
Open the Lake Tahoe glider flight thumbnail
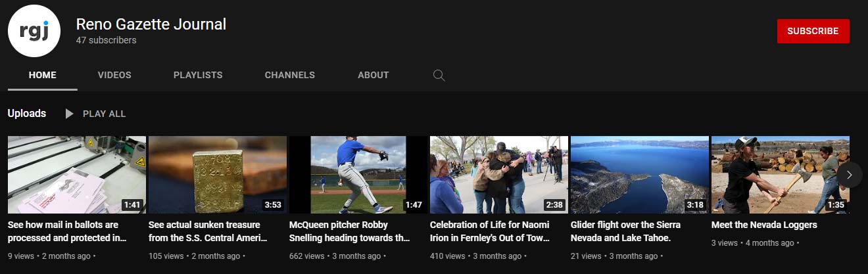(640, 175)
